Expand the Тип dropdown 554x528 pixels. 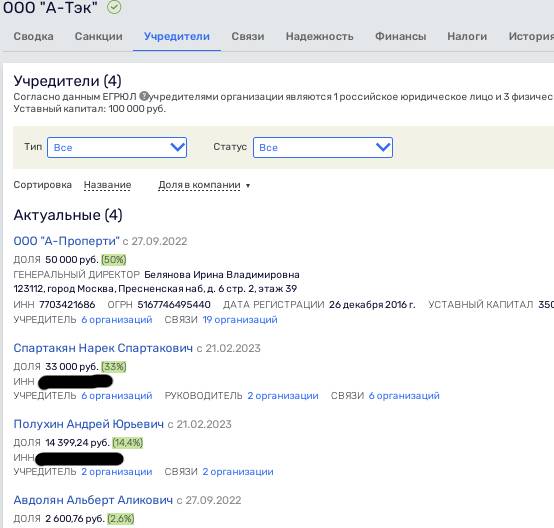point(117,147)
